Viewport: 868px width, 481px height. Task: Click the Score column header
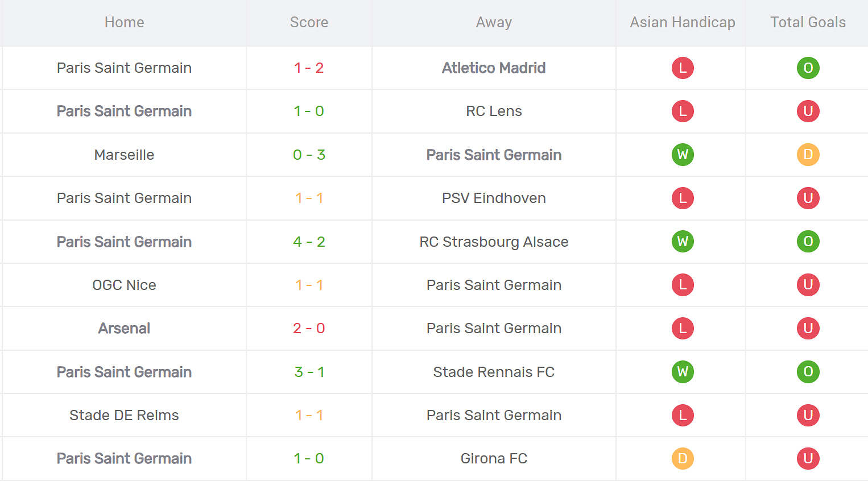(x=309, y=22)
